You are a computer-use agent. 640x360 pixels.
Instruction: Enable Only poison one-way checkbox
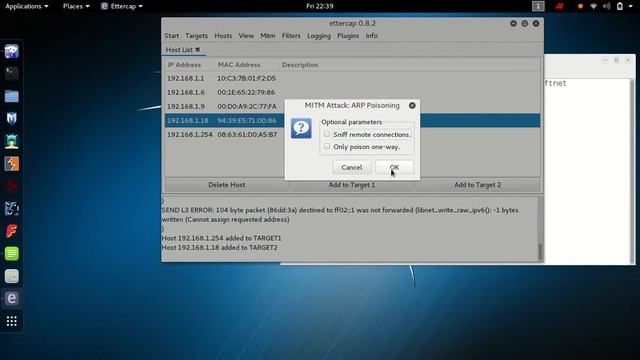[327, 147]
